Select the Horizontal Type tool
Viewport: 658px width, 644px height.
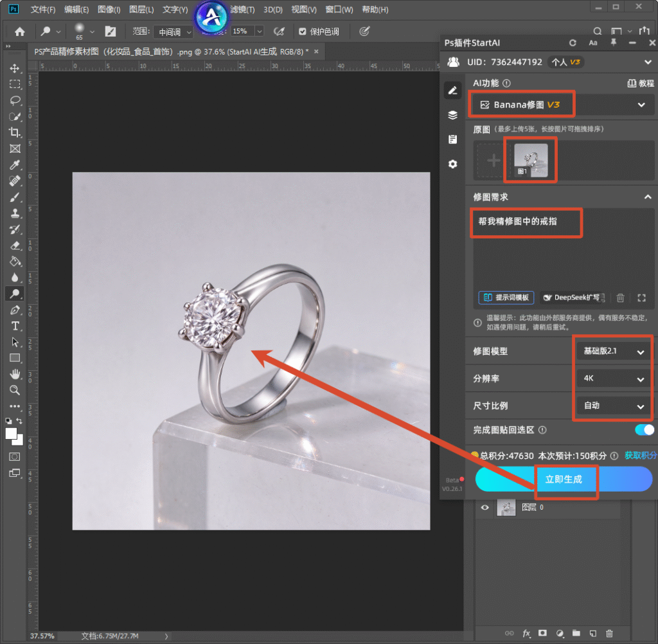tap(15, 326)
